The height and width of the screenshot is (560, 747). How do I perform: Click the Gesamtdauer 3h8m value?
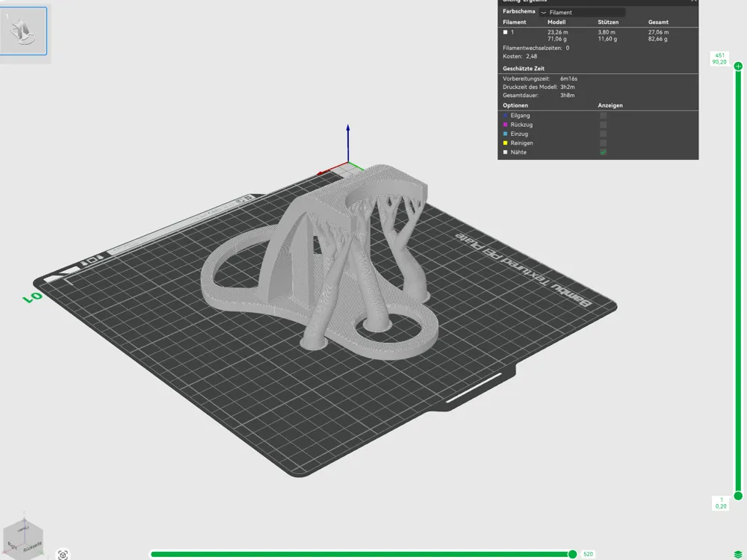click(568, 96)
